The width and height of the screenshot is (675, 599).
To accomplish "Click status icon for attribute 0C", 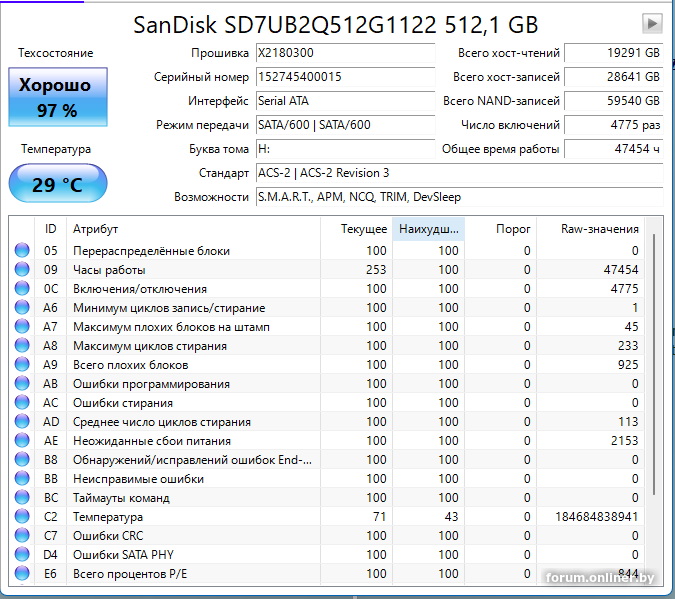I will (22, 288).
